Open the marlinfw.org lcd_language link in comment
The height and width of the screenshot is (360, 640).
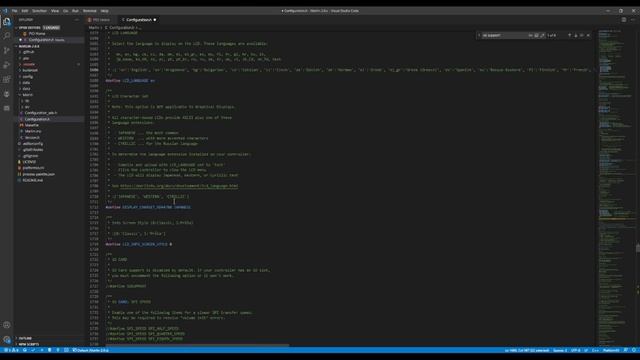[x=179, y=186]
